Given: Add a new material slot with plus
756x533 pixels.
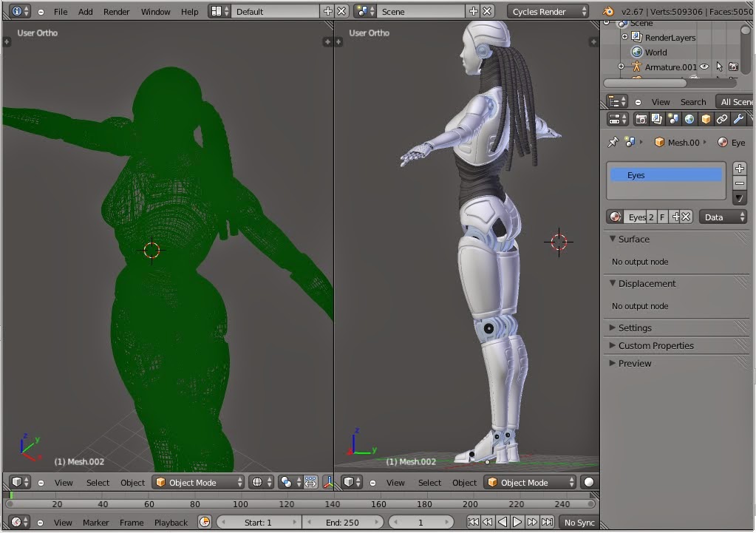Looking at the screenshot, I should click(x=740, y=169).
